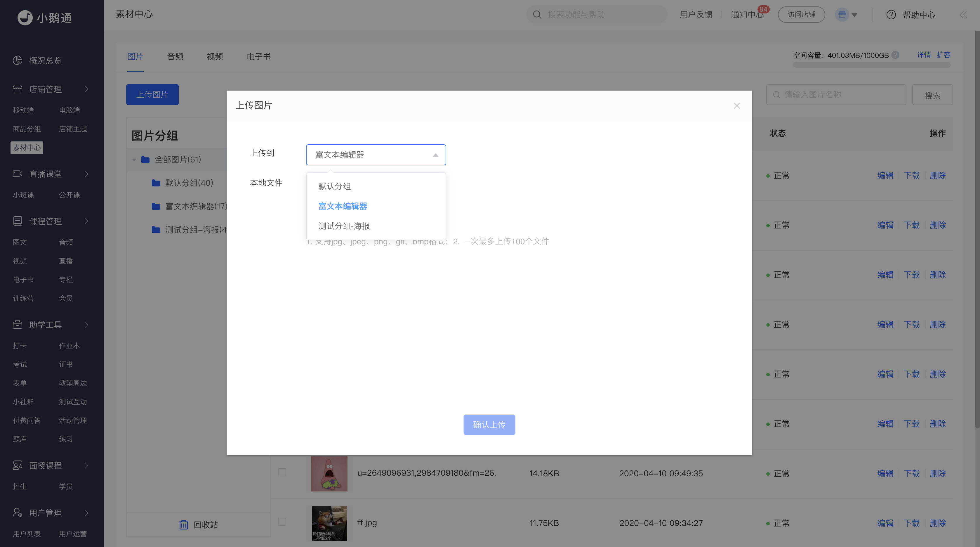The image size is (980, 547).
Task: Choose 测试分组-海报 in the dropdown list
Action: pyautogui.click(x=376, y=226)
